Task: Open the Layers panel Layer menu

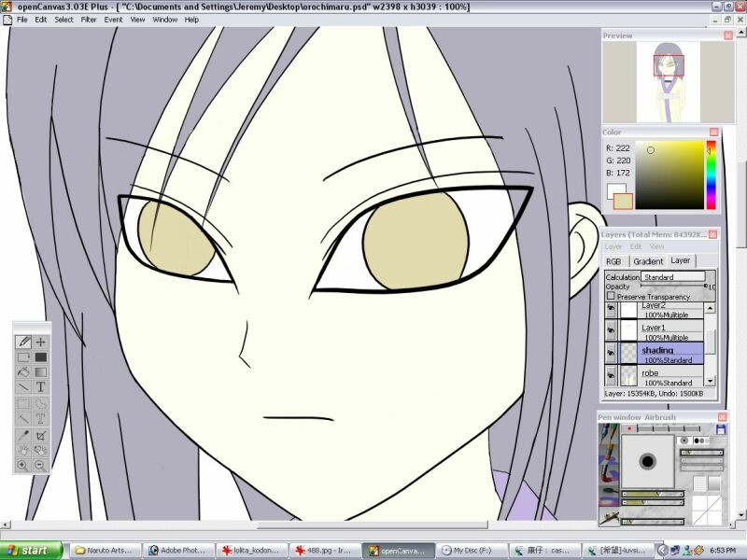Action: pos(613,246)
